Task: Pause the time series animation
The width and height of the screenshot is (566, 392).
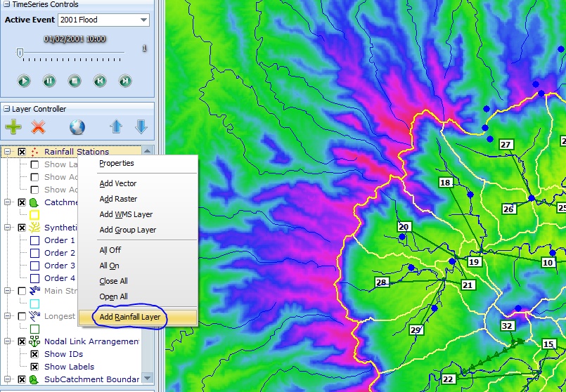Action: 49,81
